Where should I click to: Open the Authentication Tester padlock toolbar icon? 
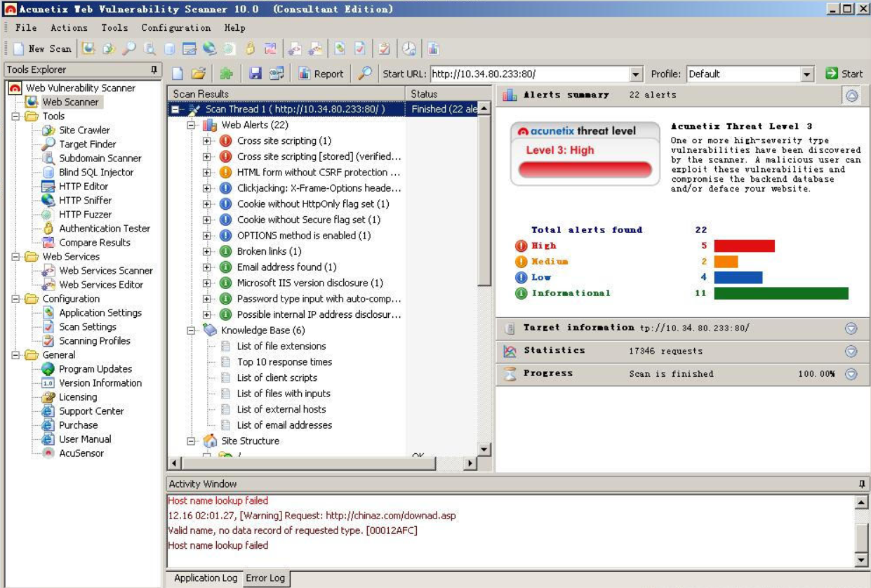250,48
